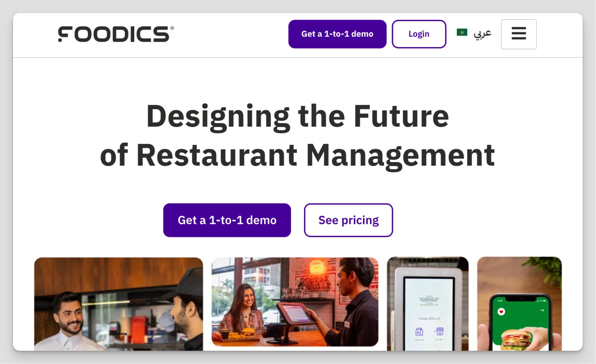Open photo of two smiling restaurant staff
Viewport: 596px width, 364px height.
118,304
